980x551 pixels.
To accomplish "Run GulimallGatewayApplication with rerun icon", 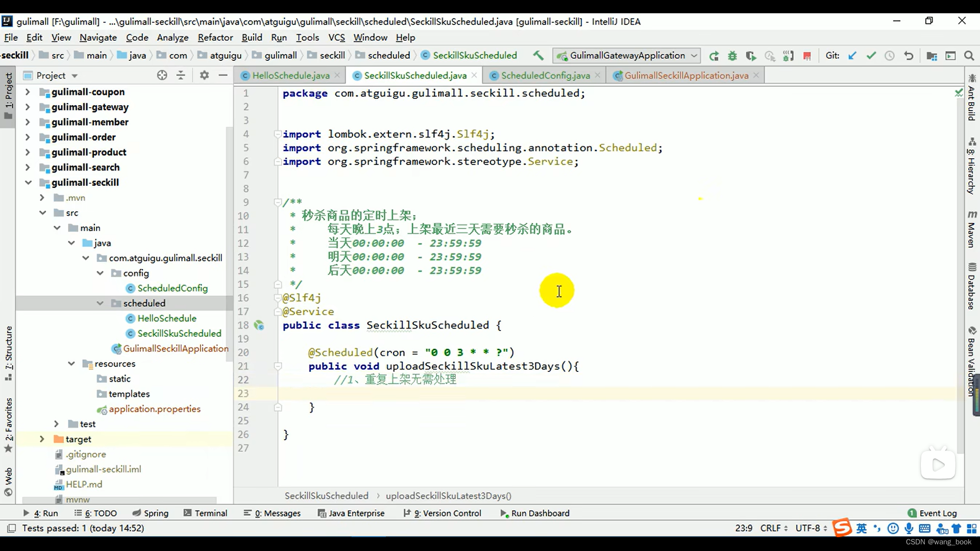I will click(x=714, y=56).
